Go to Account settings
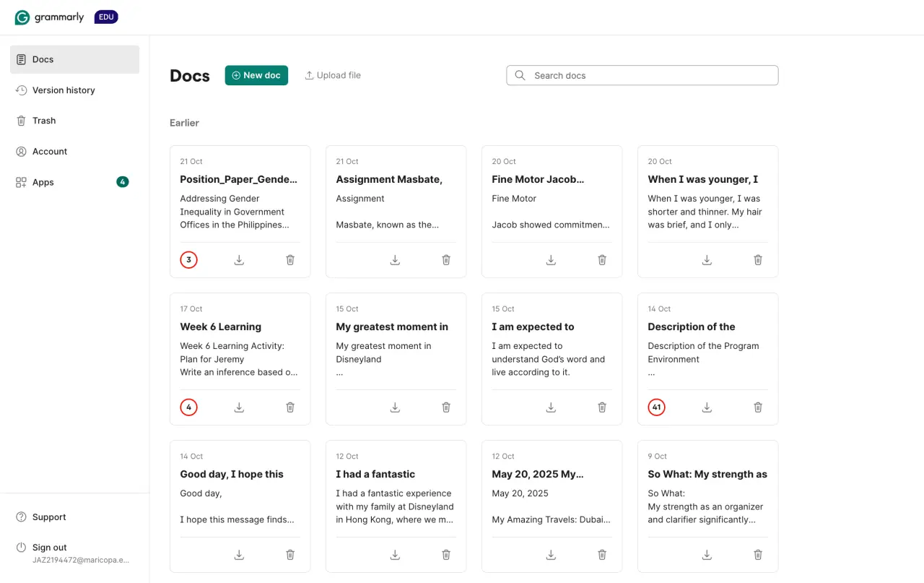Viewport: 924px width, 583px height. (x=74, y=152)
